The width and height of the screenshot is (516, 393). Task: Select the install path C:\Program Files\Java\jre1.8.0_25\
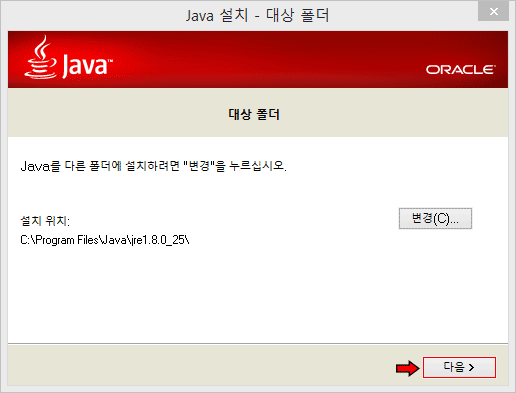(105, 240)
